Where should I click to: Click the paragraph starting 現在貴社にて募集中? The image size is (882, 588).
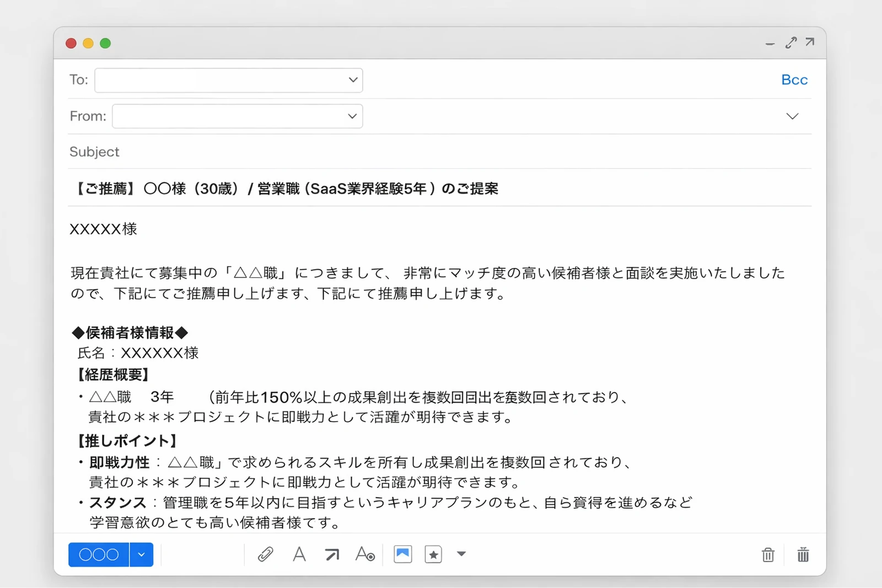pos(428,283)
